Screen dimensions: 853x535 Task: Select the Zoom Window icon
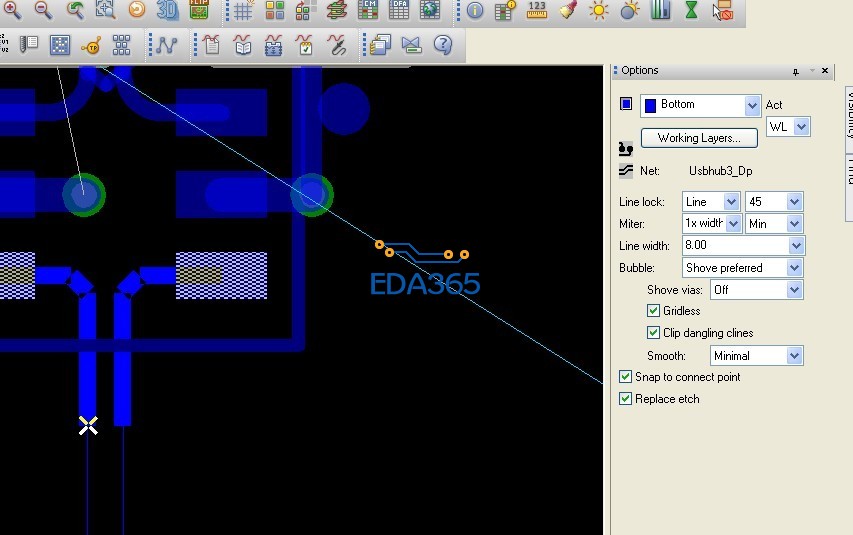[x=106, y=10]
